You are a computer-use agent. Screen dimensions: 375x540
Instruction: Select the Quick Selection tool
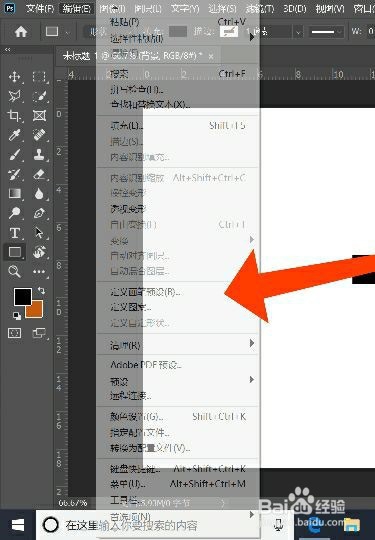pyautogui.click(x=39, y=96)
